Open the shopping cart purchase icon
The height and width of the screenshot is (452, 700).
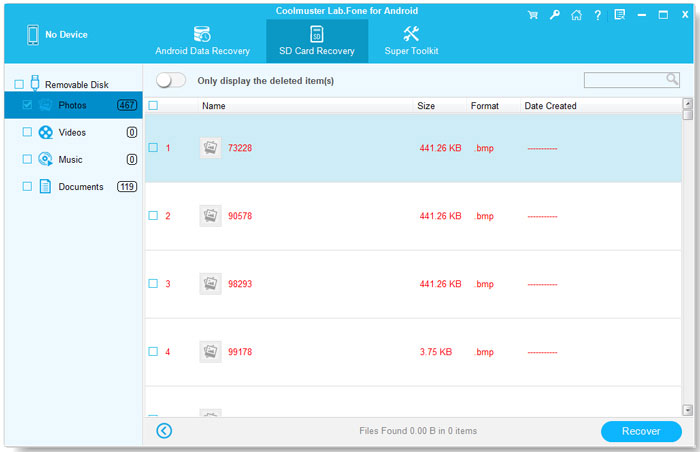(x=532, y=16)
